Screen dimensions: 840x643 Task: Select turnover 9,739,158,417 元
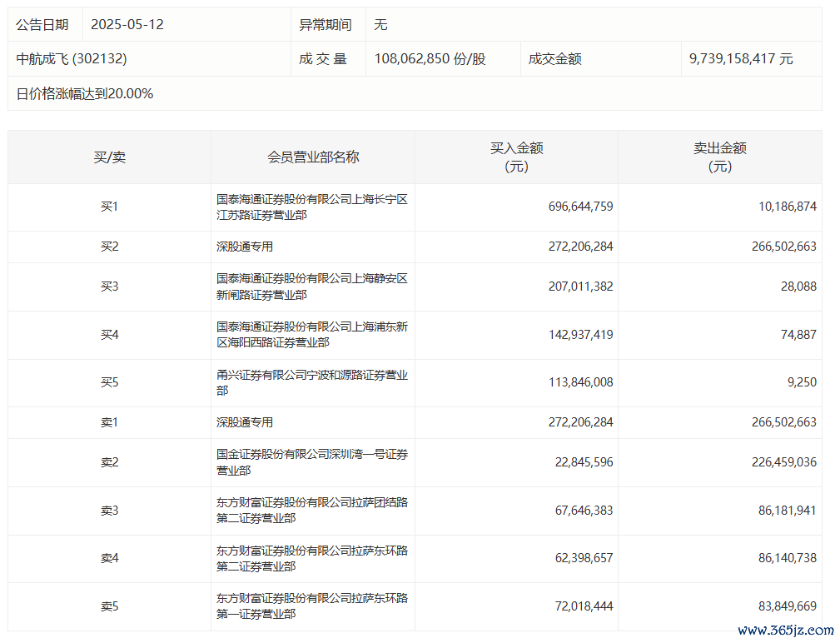741,59
